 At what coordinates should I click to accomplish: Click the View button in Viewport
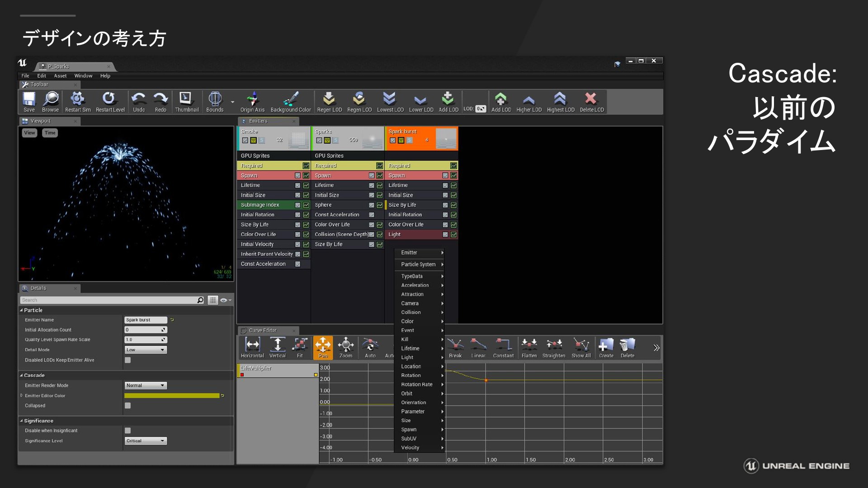click(29, 133)
